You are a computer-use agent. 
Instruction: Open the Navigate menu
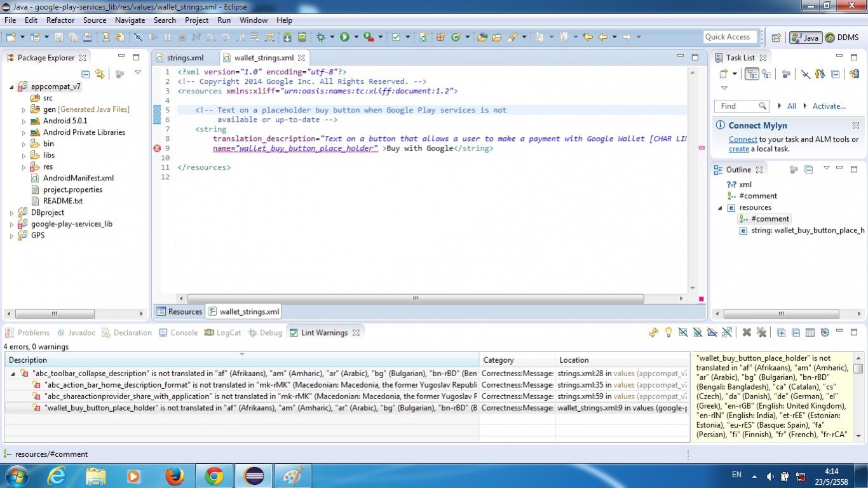click(130, 20)
